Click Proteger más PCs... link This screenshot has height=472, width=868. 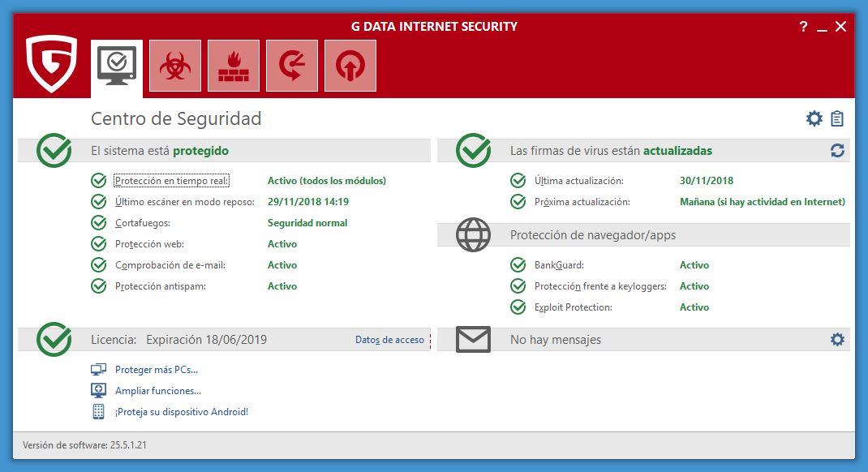[x=157, y=370]
